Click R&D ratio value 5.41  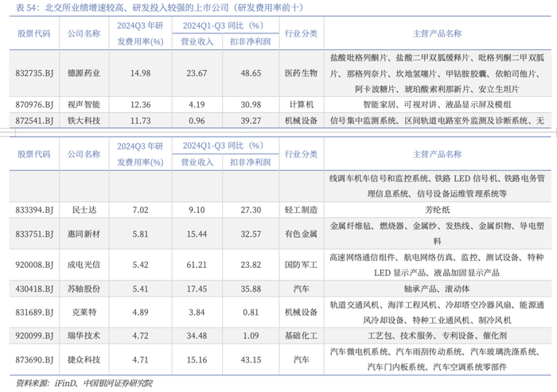[x=140, y=289]
